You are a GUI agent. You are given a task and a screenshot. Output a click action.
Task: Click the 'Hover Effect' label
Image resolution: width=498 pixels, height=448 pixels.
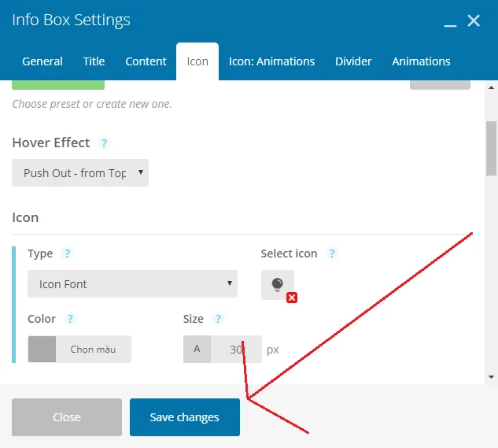pos(51,143)
